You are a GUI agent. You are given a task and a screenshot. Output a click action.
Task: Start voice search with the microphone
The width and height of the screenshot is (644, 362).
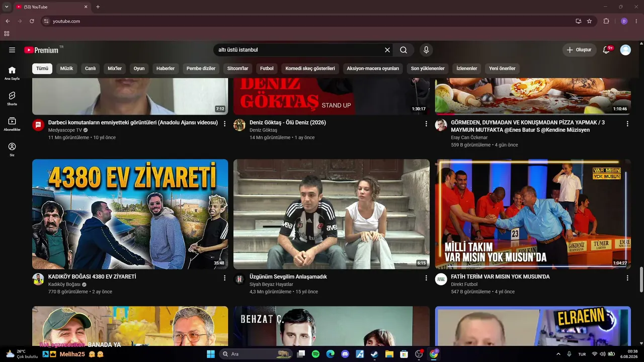pos(426,50)
